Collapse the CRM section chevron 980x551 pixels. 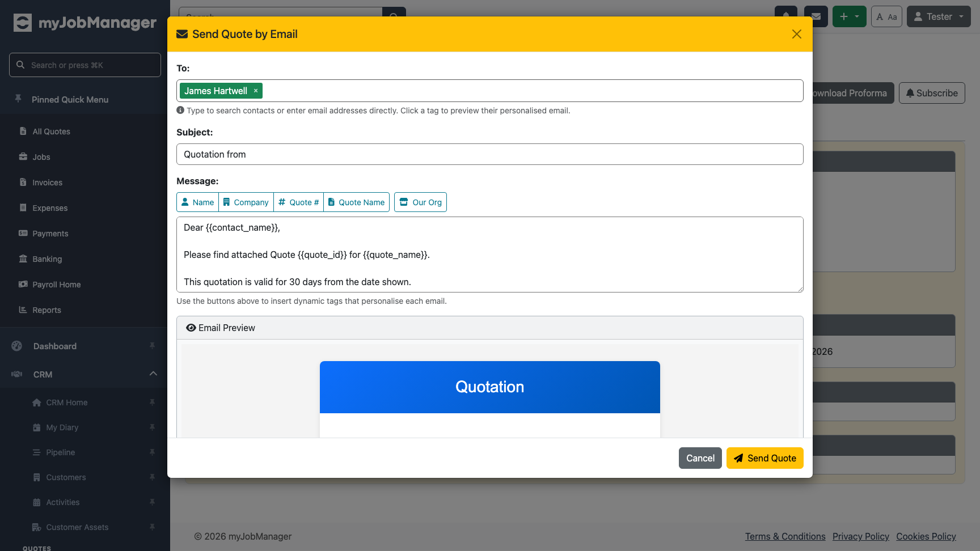click(153, 374)
